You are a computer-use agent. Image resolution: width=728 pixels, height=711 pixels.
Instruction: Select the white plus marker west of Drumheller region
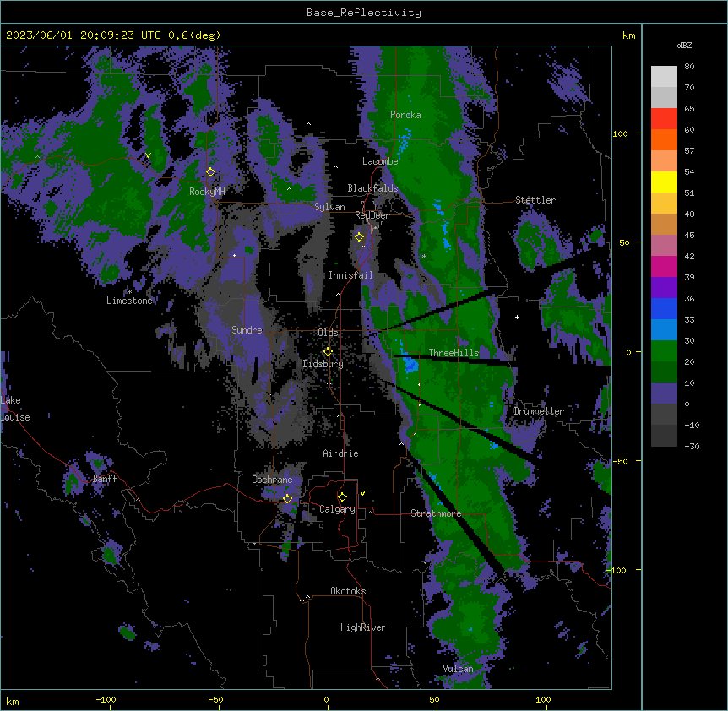tap(517, 317)
